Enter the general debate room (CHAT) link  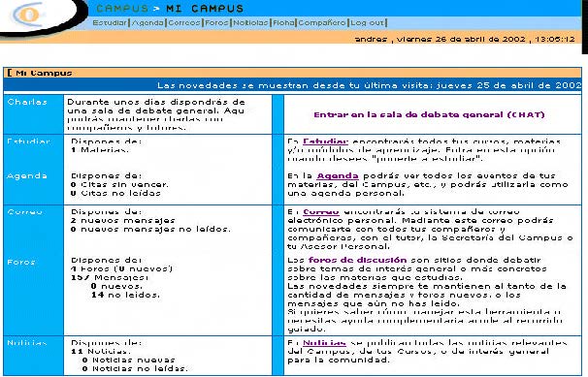tap(429, 114)
